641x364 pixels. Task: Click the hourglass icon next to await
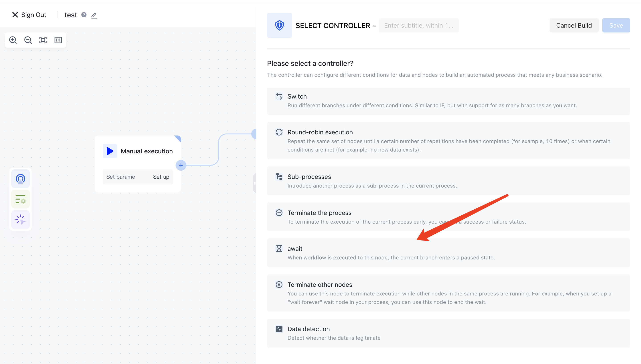pyautogui.click(x=279, y=248)
